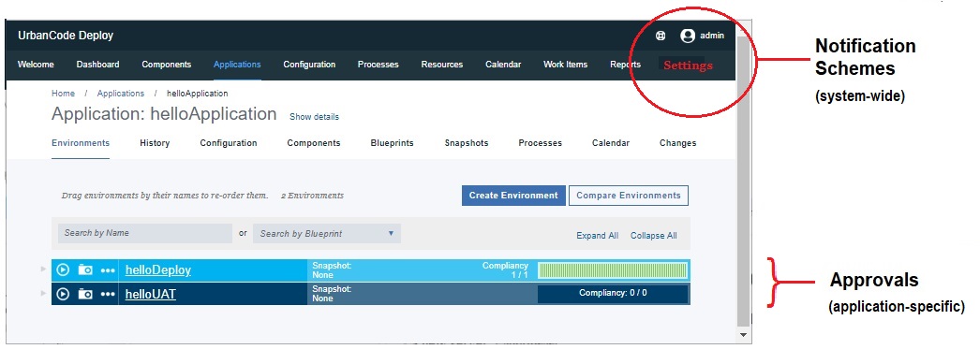Screen dimensions: 980x364
Task: Click the 'Application: helloApplication' heading
Action: 164,114
